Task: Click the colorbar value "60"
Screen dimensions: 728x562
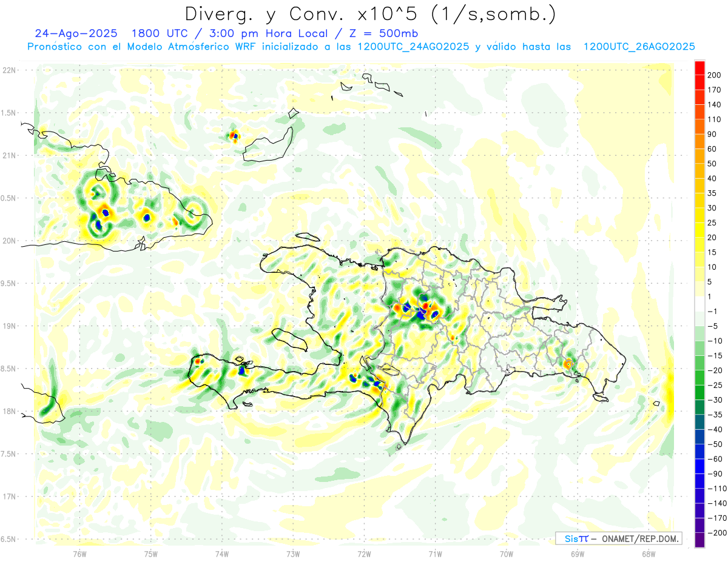Action: tap(713, 149)
